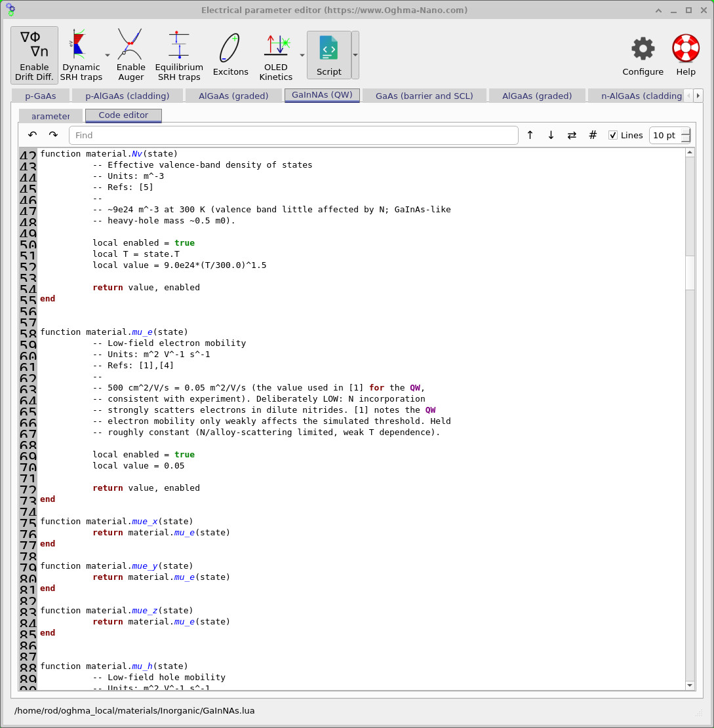Select the Code editor sub-tab
Screen dimensions: 714x728
[x=123, y=115]
